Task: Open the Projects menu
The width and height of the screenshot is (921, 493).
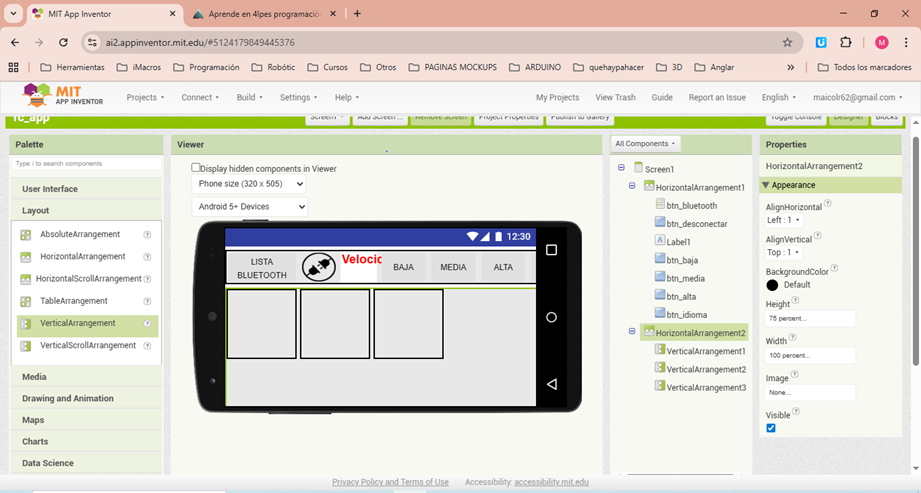Action: tap(145, 98)
